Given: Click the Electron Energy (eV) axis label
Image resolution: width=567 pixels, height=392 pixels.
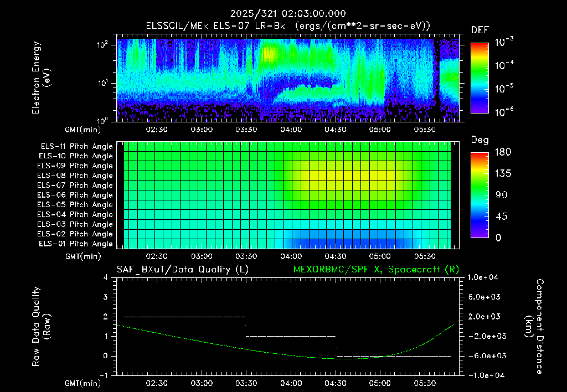Looking at the screenshot, I should coord(41,78).
